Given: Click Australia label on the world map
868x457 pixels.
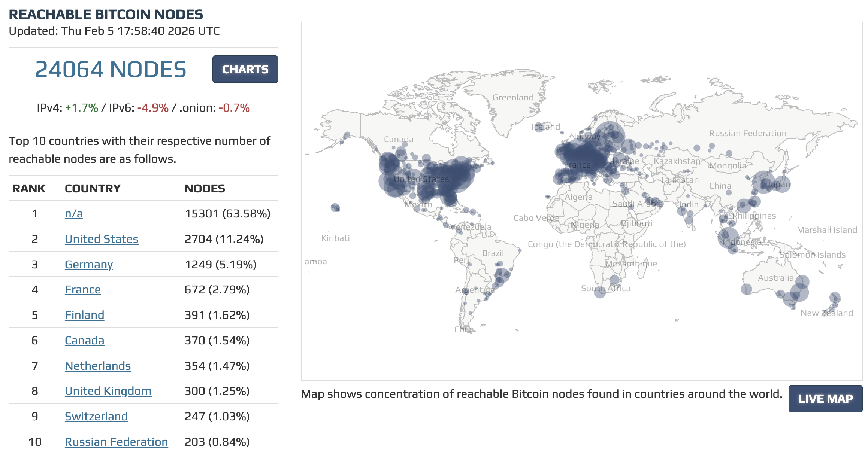Looking at the screenshot, I should click(775, 278).
